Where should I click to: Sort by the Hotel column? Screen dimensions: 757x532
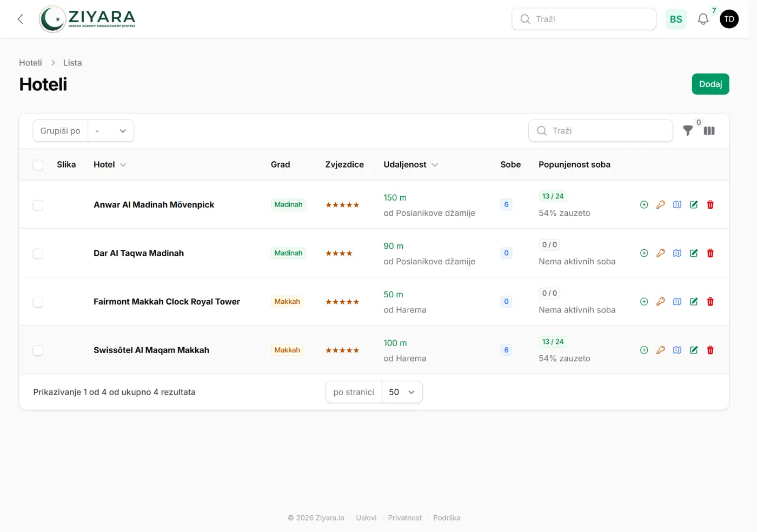[x=110, y=165]
